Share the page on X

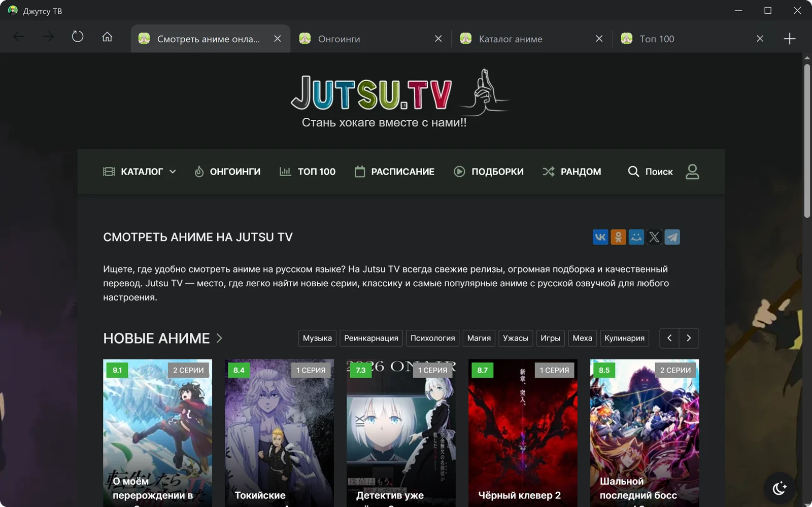654,237
